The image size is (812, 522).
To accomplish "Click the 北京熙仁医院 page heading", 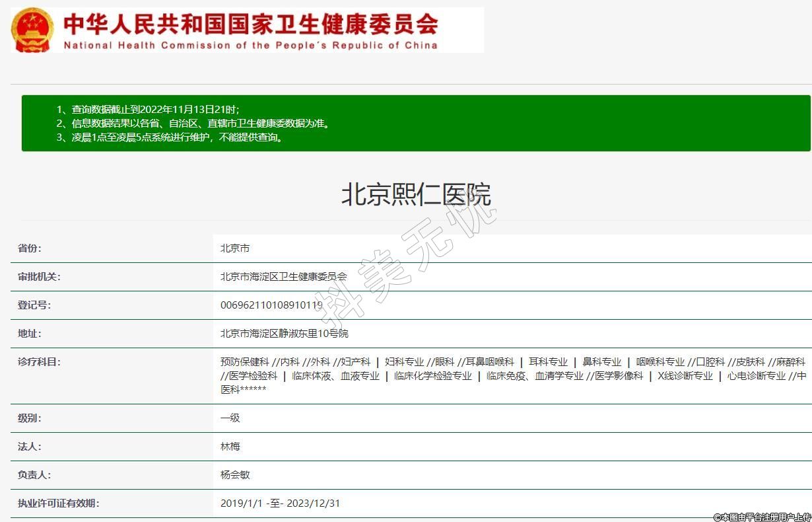I will click(x=416, y=195).
